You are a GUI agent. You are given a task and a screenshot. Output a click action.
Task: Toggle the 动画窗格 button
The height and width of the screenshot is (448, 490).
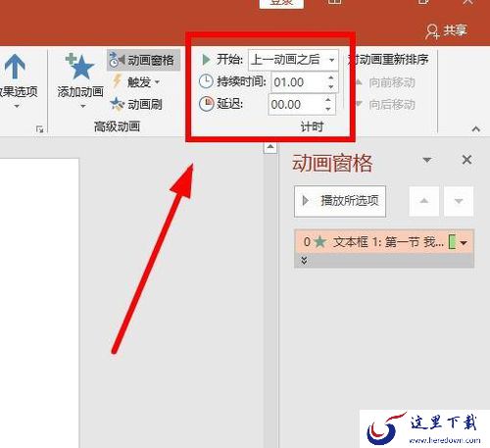point(143,60)
